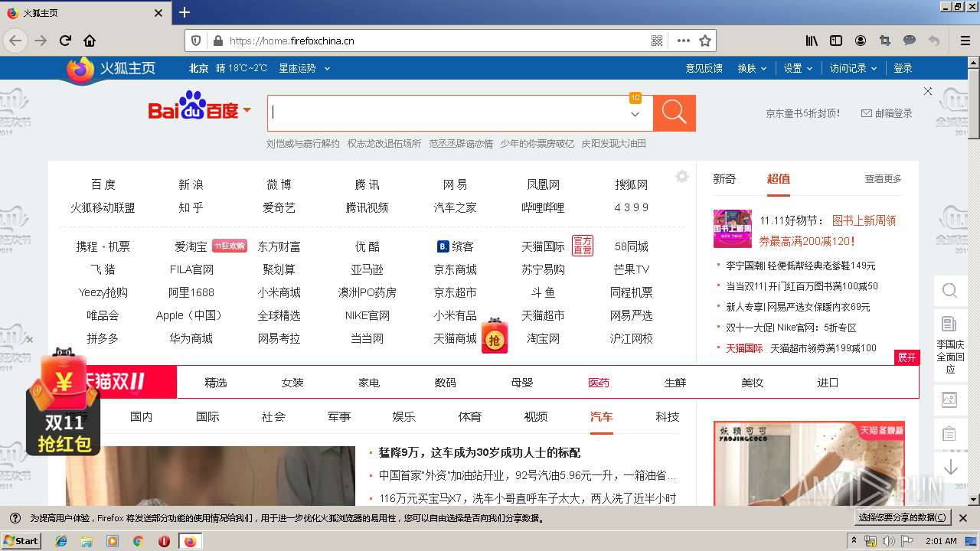The width and height of the screenshot is (980, 551).
Task: Click the URL address bar
Action: tap(436, 41)
